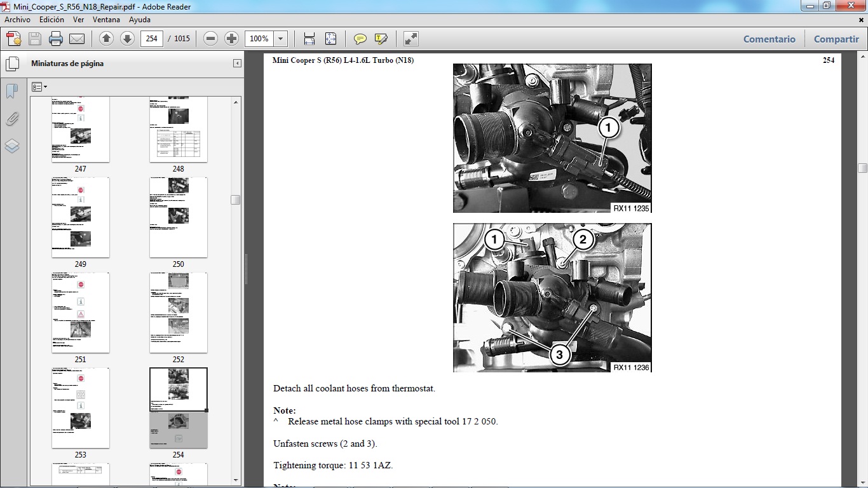This screenshot has height=488, width=868.
Task: Click the text 'Unfasten screws (2 and 3).'
Action: (x=325, y=444)
